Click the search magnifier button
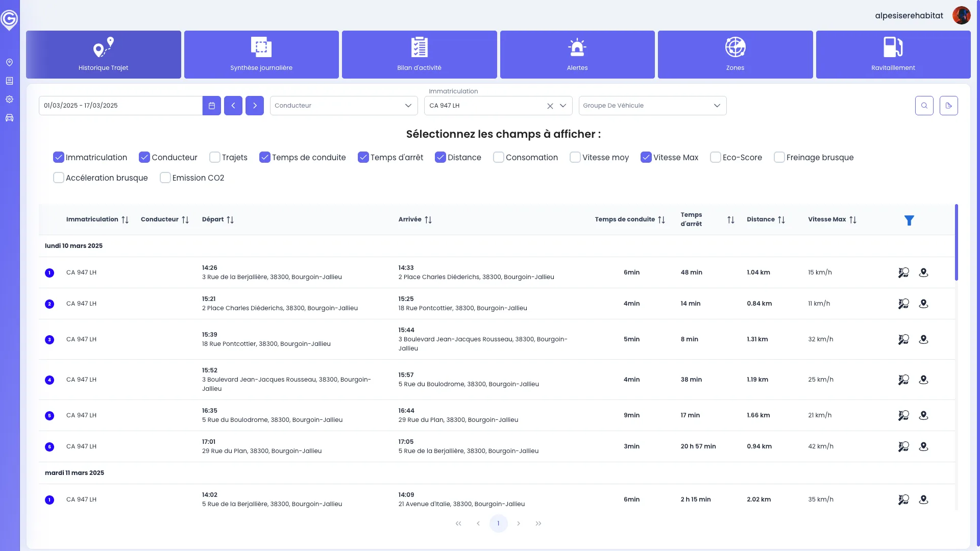 point(924,106)
